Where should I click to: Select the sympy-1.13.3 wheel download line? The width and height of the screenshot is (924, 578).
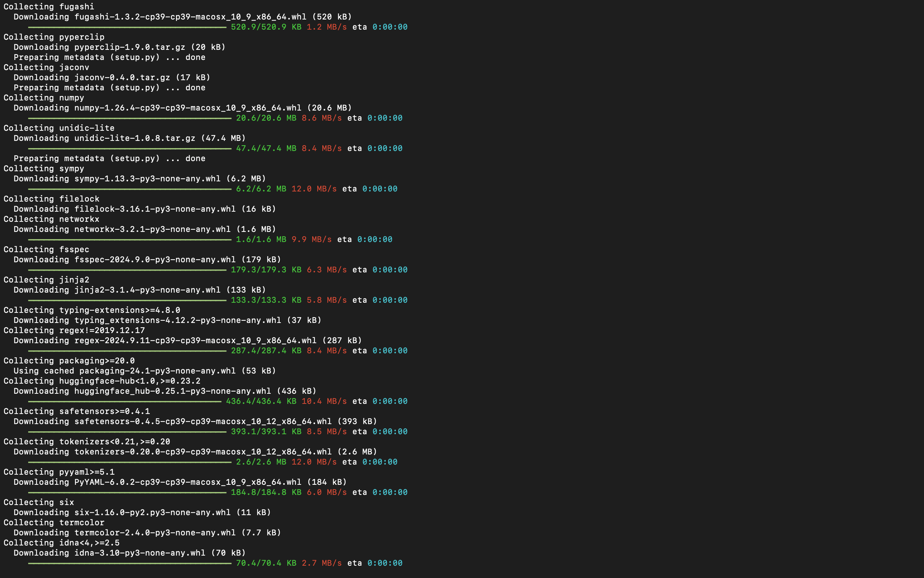pyautogui.click(x=140, y=178)
